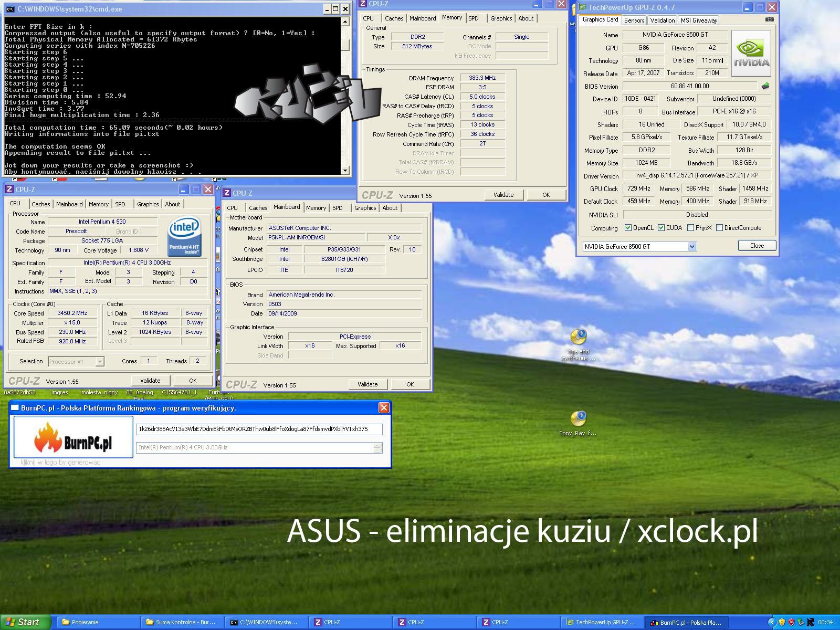The width and height of the screenshot is (840, 630).
Task: Click the BIOS Date 09/14/2009 field
Action: (344, 313)
